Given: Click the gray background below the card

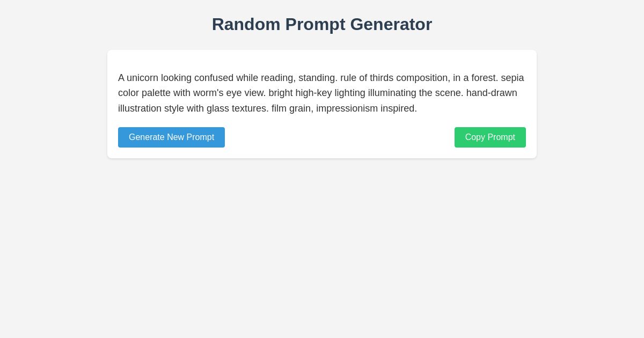Looking at the screenshot, I should pos(322,241).
